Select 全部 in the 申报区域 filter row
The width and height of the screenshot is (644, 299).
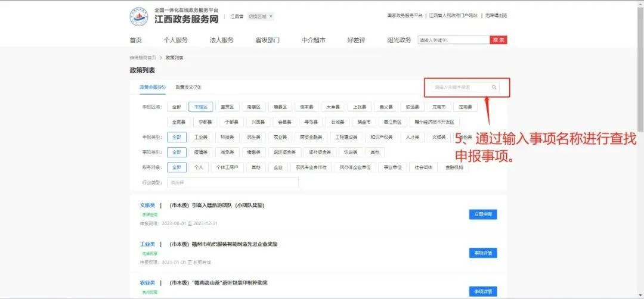click(x=177, y=107)
